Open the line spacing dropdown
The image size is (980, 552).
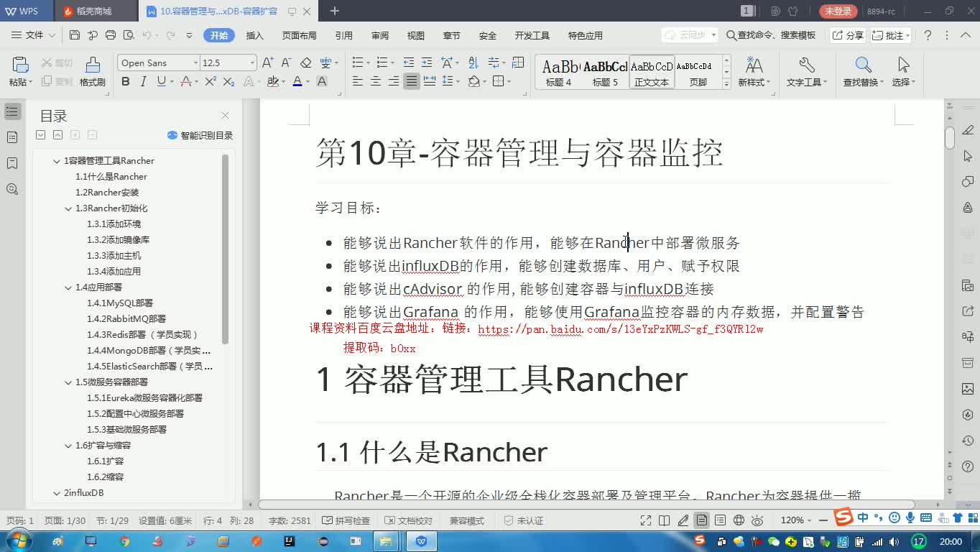458,82
